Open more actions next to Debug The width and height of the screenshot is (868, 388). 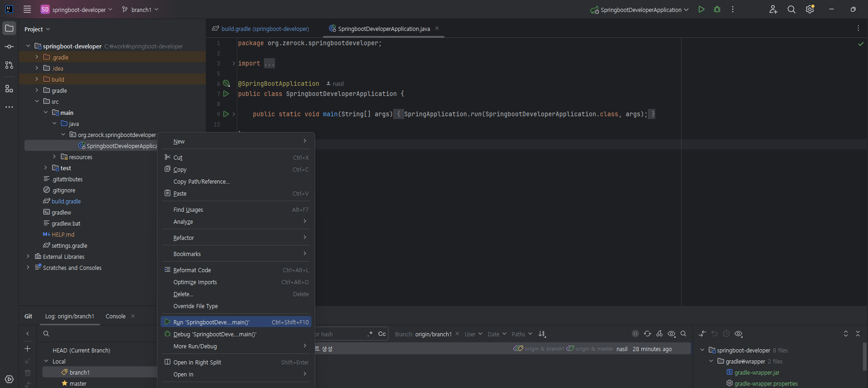(733, 9)
